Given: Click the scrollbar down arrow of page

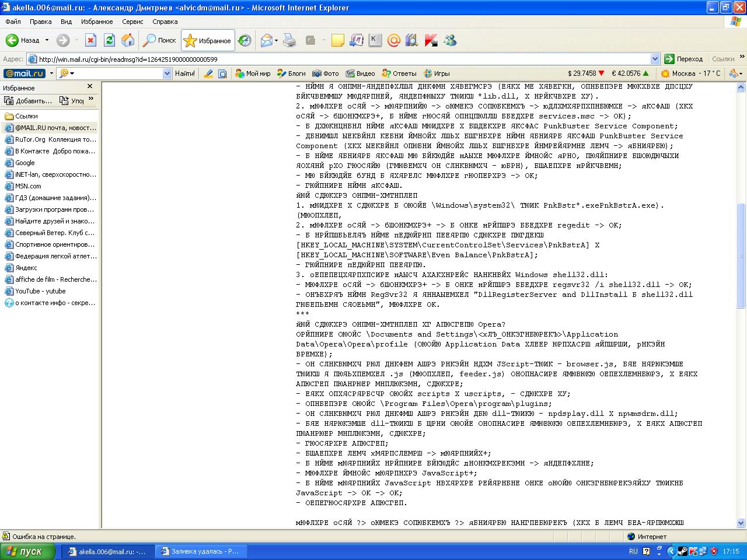Looking at the screenshot, I should pyautogui.click(x=741, y=523).
